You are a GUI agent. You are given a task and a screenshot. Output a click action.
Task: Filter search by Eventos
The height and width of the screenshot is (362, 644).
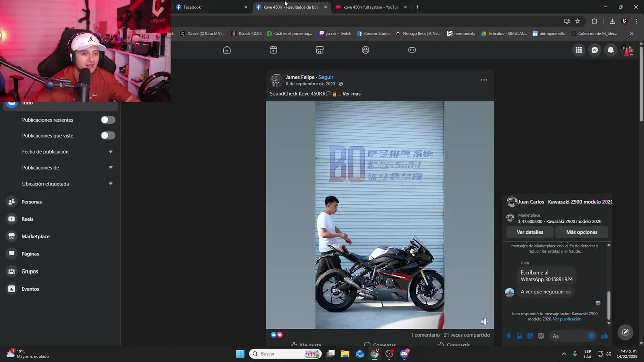pos(30,289)
